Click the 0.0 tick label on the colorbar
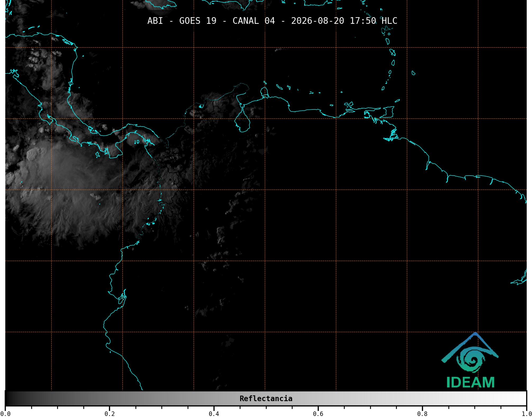Image resolution: width=532 pixels, height=417 pixels. [x=5, y=414]
